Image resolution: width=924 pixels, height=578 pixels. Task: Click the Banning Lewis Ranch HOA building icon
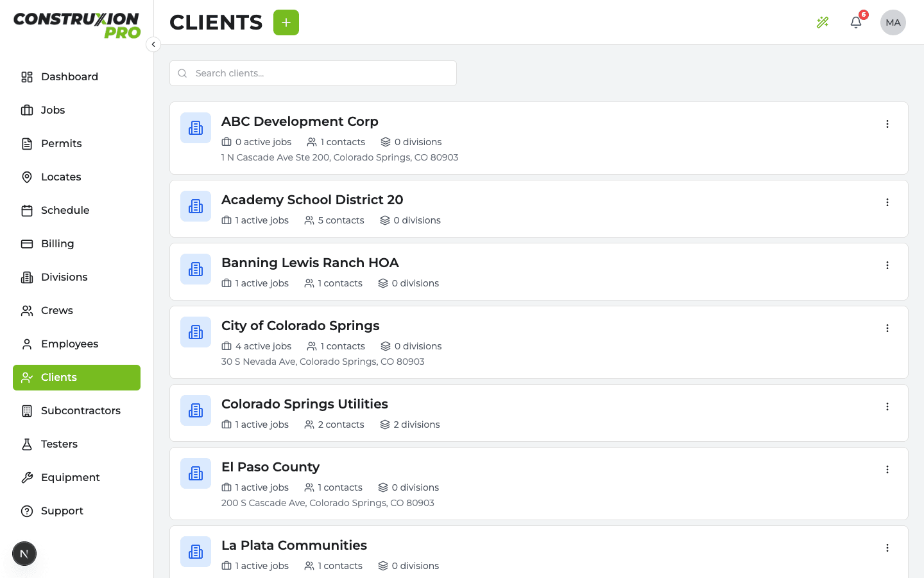(196, 269)
